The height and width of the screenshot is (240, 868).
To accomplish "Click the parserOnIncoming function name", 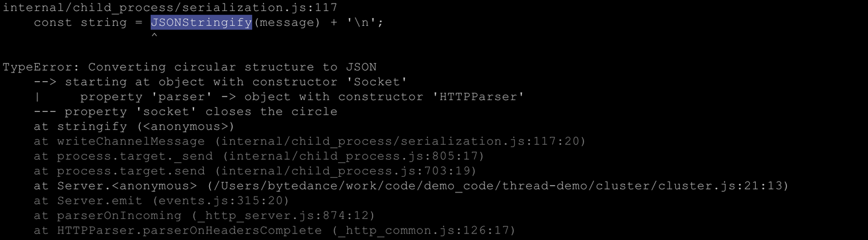I will [119, 215].
